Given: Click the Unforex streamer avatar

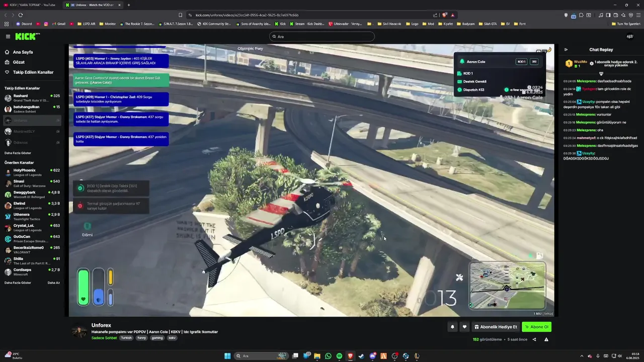Looking at the screenshot, I should pyautogui.click(x=79, y=331).
